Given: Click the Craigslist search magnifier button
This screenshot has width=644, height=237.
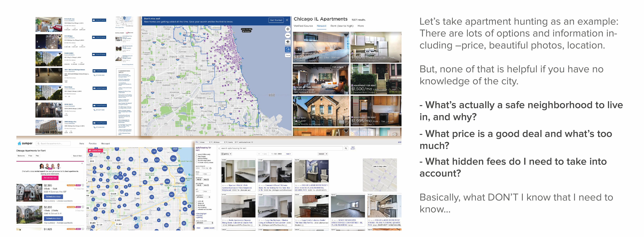Looking at the screenshot, I should coord(346,148).
